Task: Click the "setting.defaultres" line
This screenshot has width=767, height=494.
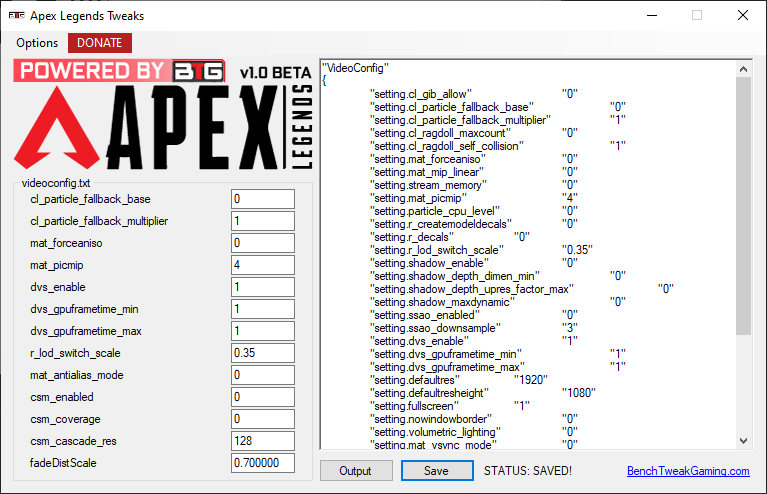Action: [x=459, y=380]
